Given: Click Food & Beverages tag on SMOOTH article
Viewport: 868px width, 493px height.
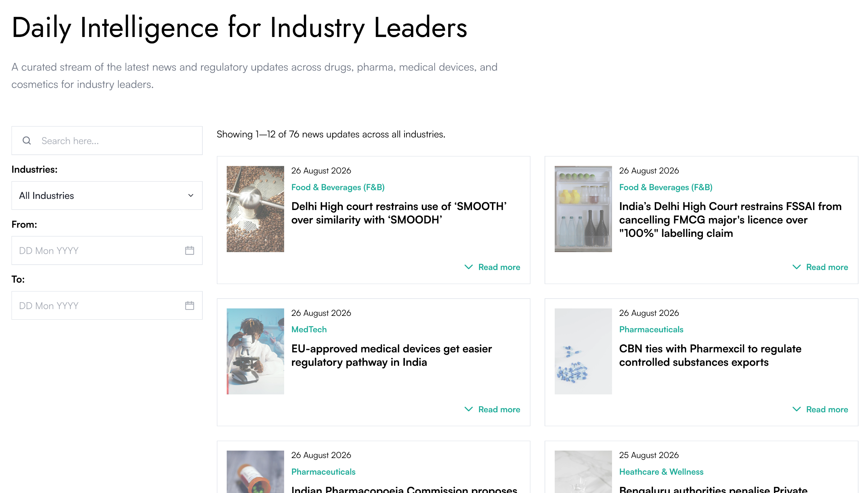Looking at the screenshot, I should click(338, 187).
